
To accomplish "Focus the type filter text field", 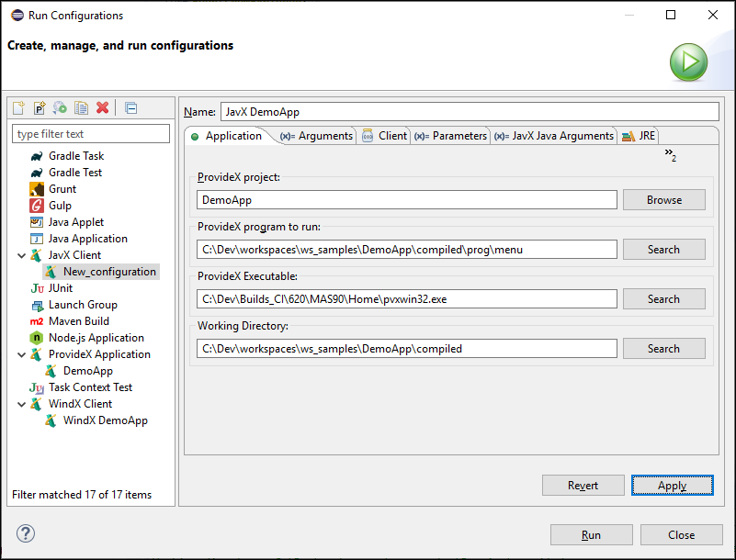I will [x=91, y=134].
